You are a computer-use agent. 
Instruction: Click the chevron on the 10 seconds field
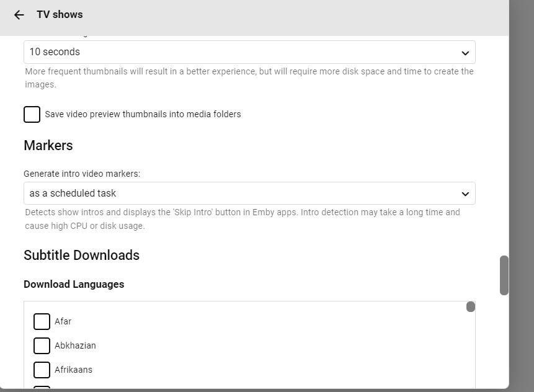[x=465, y=53]
